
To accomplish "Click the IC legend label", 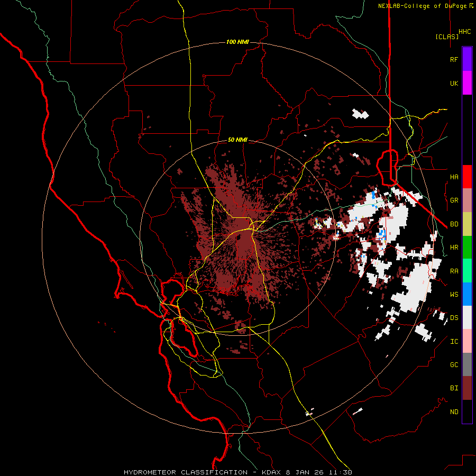I will [454, 342].
